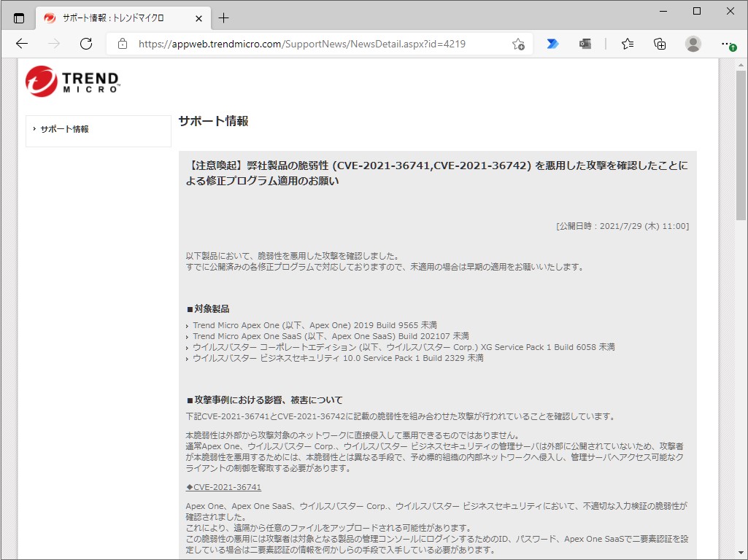The width and height of the screenshot is (748, 560).
Task: Open the Outlook extension icon
Action: pyautogui.click(x=585, y=44)
